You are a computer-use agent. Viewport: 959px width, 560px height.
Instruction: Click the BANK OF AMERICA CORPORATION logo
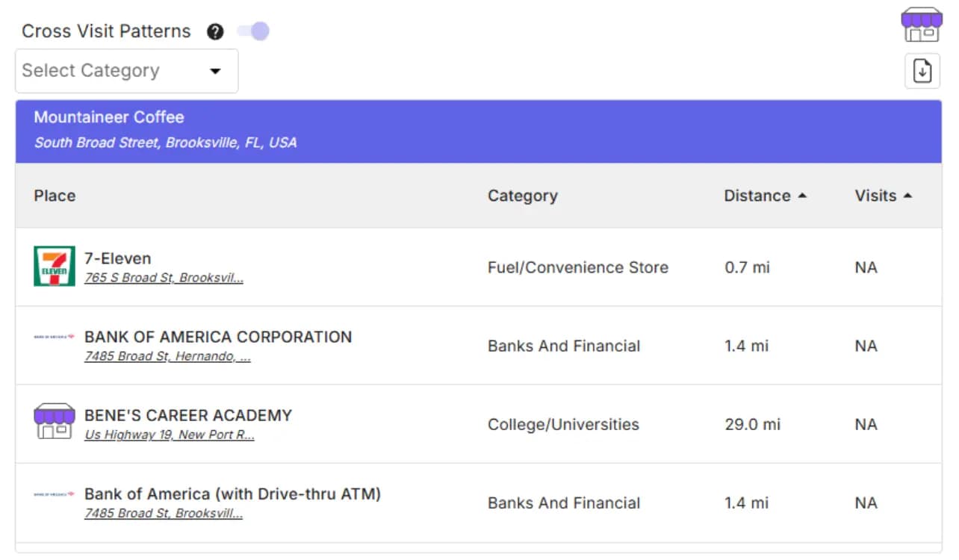55,337
